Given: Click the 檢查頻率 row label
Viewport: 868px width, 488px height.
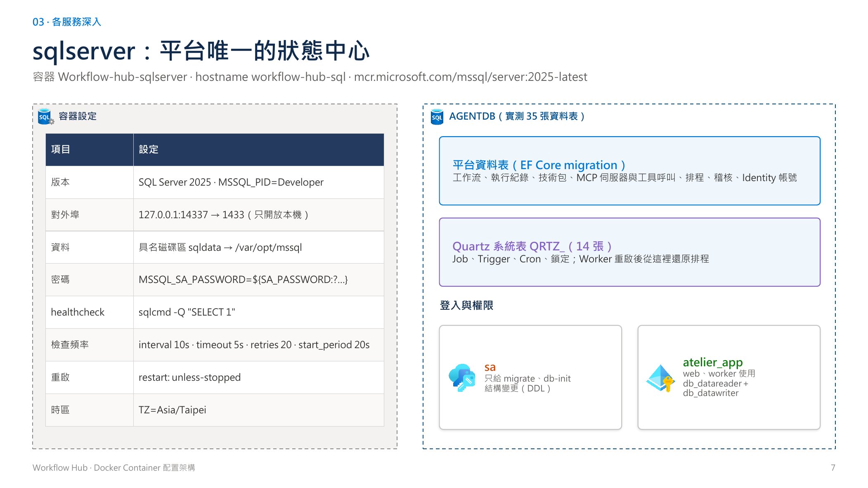Looking at the screenshot, I should pyautogui.click(x=70, y=345).
